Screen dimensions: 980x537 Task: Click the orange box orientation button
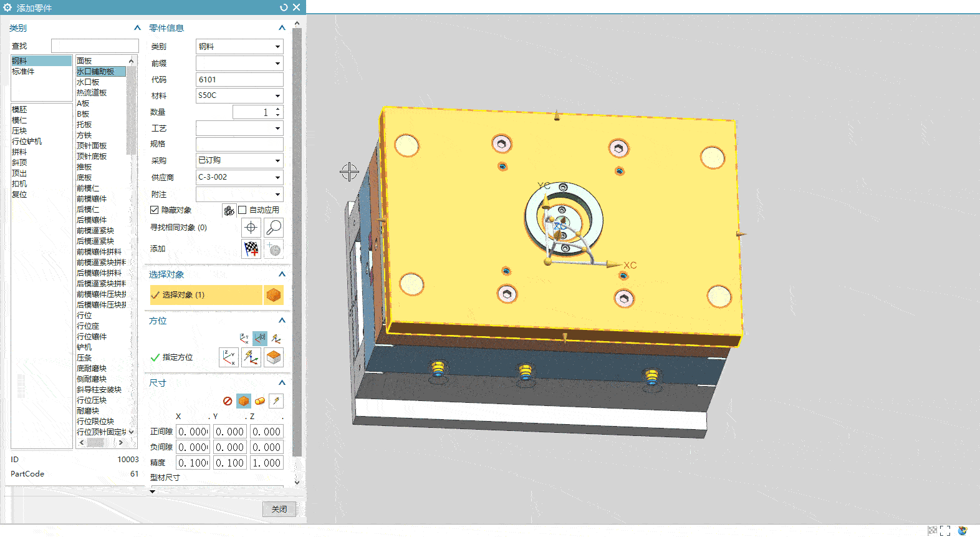[x=274, y=357]
